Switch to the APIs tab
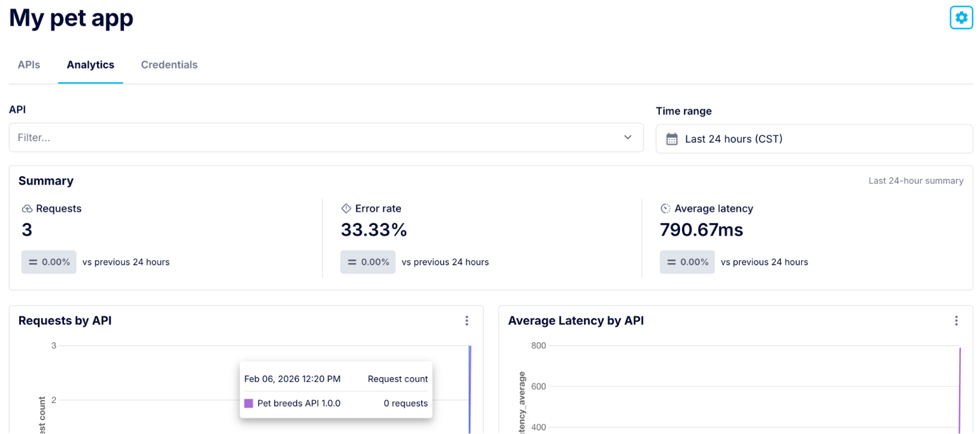This screenshot has height=434, width=980. coord(29,65)
